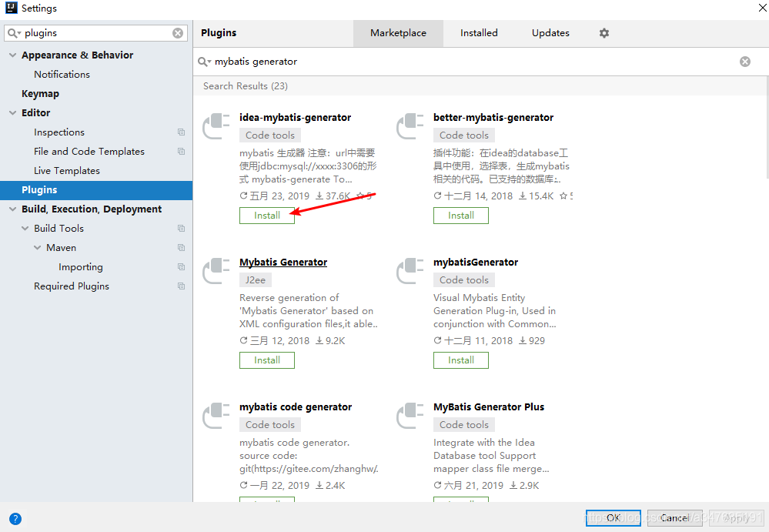This screenshot has width=769, height=532.
Task: Open the settings search history magnifier dropdown
Action: 14,33
